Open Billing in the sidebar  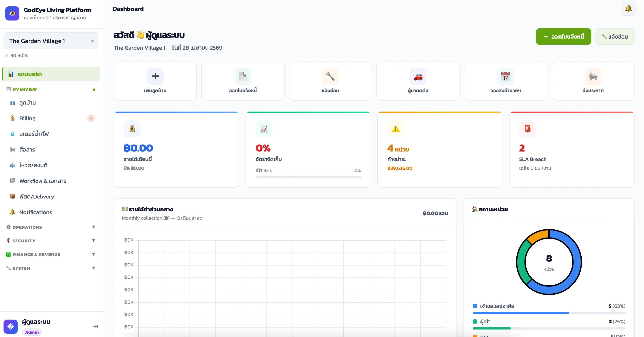(x=51, y=118)
